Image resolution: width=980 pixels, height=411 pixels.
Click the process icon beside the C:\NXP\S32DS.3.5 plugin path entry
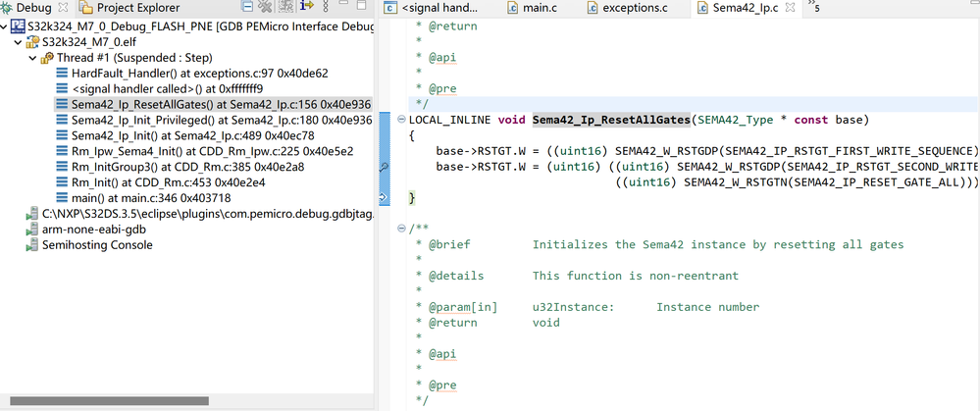click(32, 214)
